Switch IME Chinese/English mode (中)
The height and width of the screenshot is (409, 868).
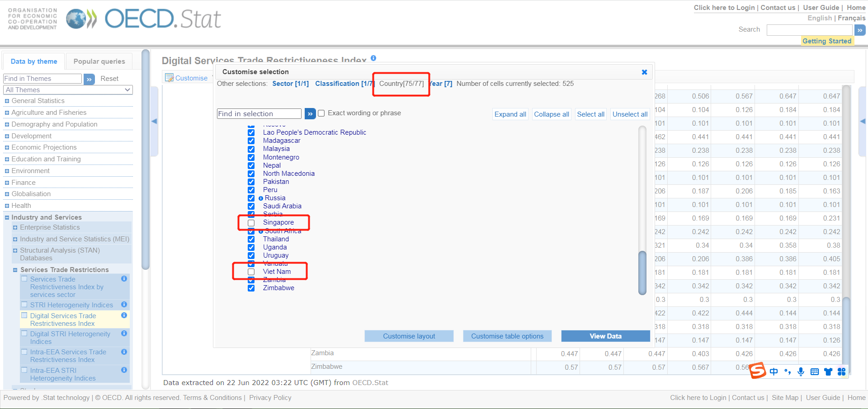[x=774, y=371]
